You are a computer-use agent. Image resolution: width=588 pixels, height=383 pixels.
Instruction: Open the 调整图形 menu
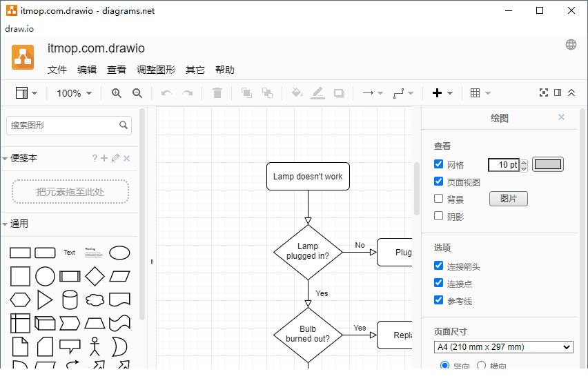coord(156,70)
